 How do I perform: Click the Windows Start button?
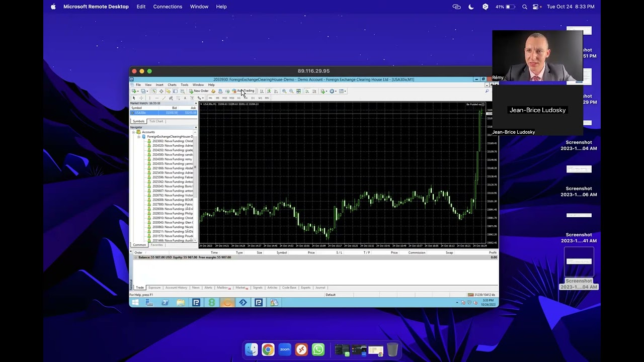[135, 303]
